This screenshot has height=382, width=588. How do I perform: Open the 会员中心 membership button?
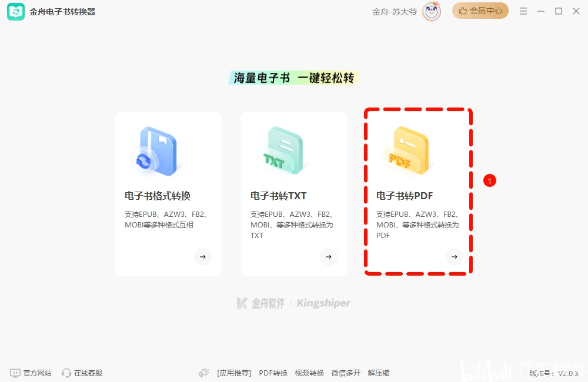click(480, 11)
